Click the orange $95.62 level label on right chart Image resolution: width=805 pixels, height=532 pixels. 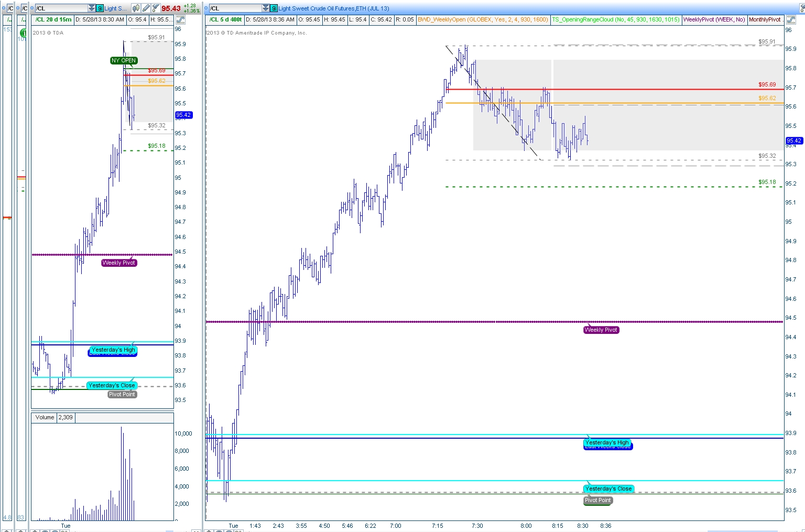(767, 98)
